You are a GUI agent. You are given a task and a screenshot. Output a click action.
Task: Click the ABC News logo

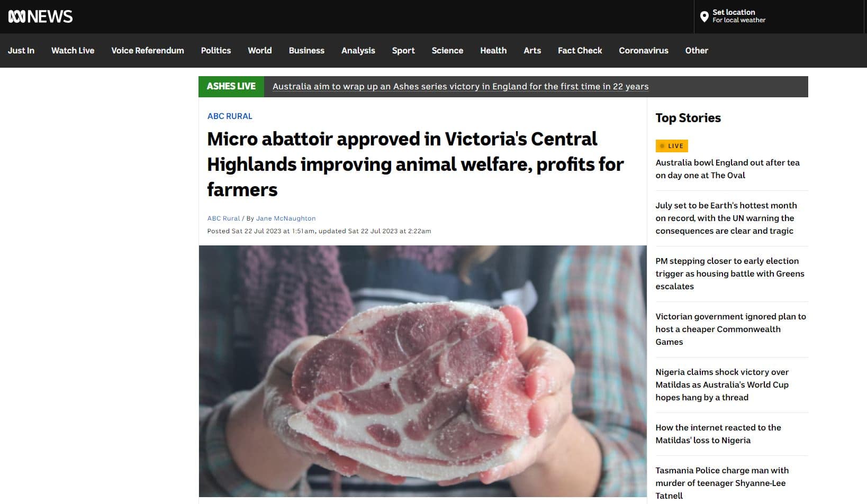click(40, 17)
